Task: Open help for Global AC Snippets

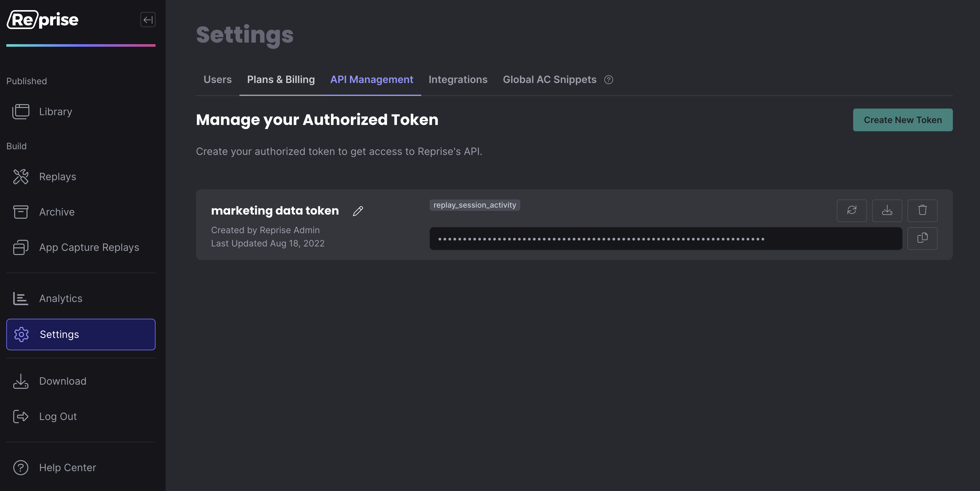Action: (608, 80)
